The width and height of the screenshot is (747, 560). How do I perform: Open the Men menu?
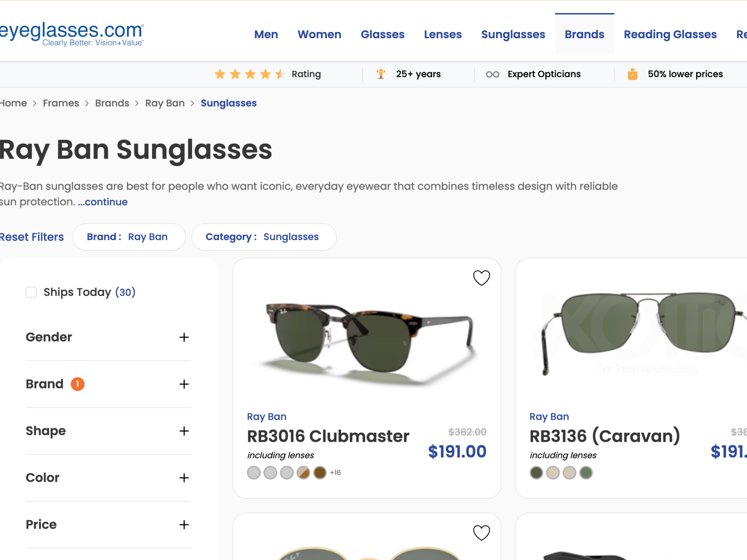(266, 34)
